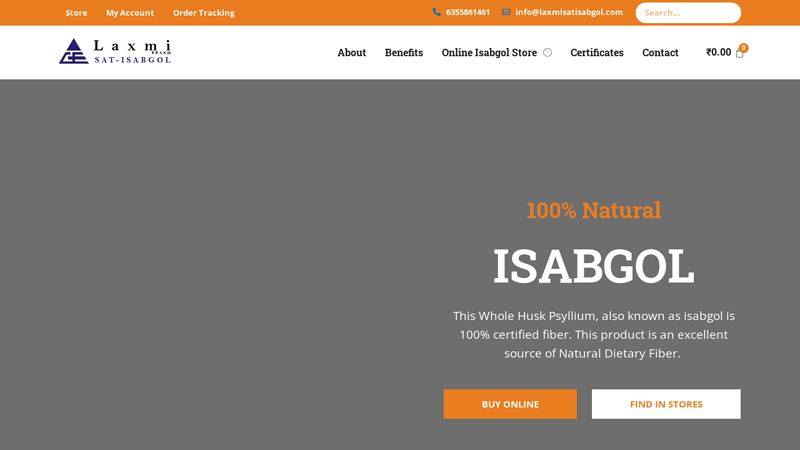Open Online Isabgol Store menu item
Viewport: 800px width, 450px height.
[x=489, y=53]
